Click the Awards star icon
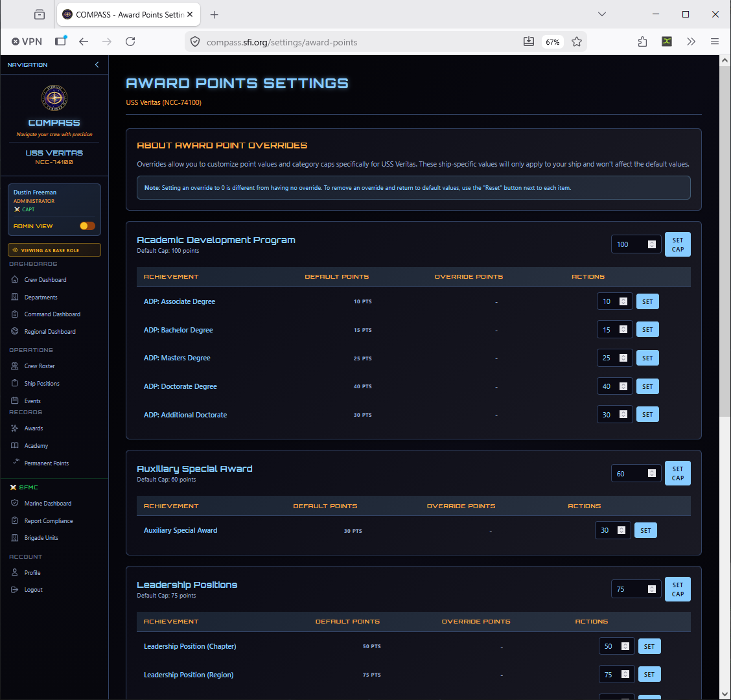The height and width of the screenshot is (700, 731). (x=14, y=428)
